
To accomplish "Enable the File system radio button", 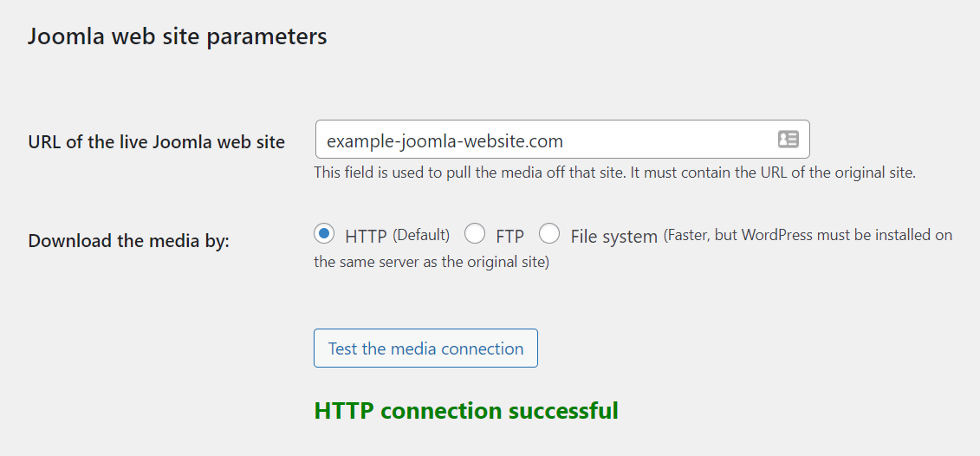I will (x=549, y=234).
